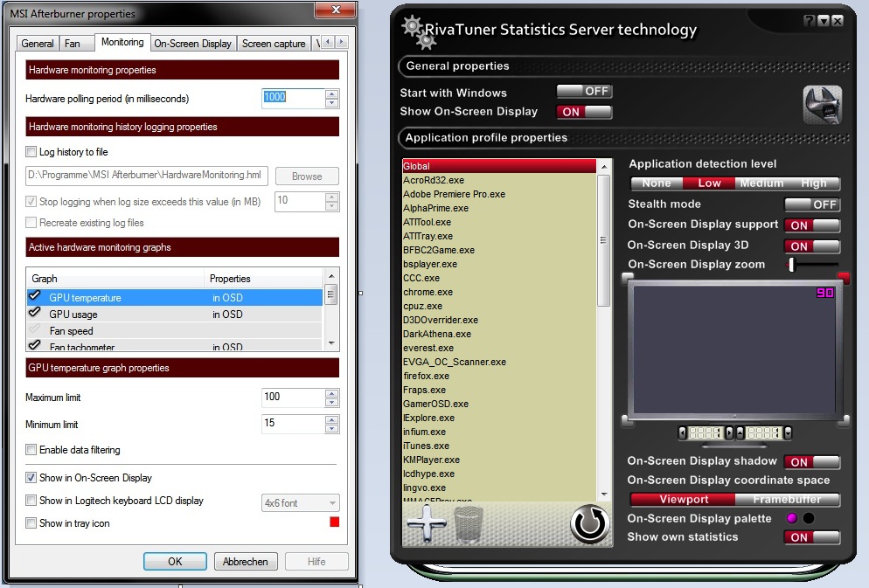The height and width of the screenshot is (588, 869).
Task: Toggle Show own statistics switch
Action: [x=812, y=537]
